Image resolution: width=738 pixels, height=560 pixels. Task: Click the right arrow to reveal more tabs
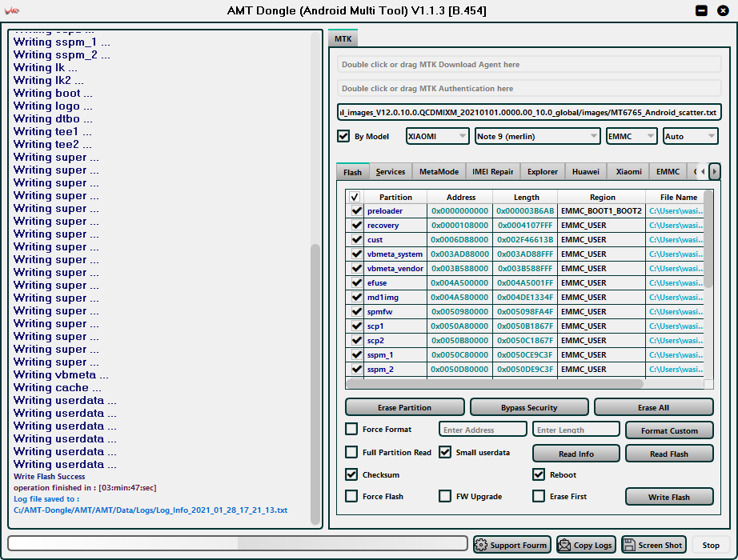(714, 171)
